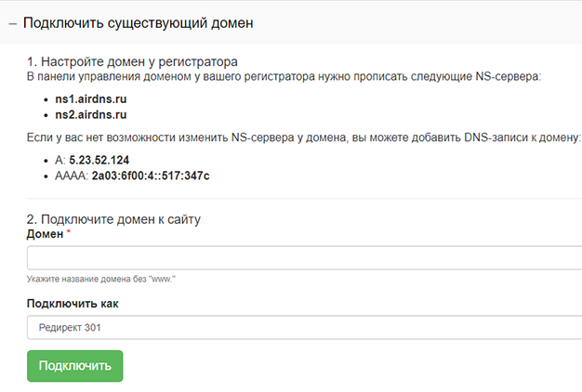This screenshot has width=582, height=392.
Task: Click the A record IP 5.23.52.124
Action: coord(99,160)
